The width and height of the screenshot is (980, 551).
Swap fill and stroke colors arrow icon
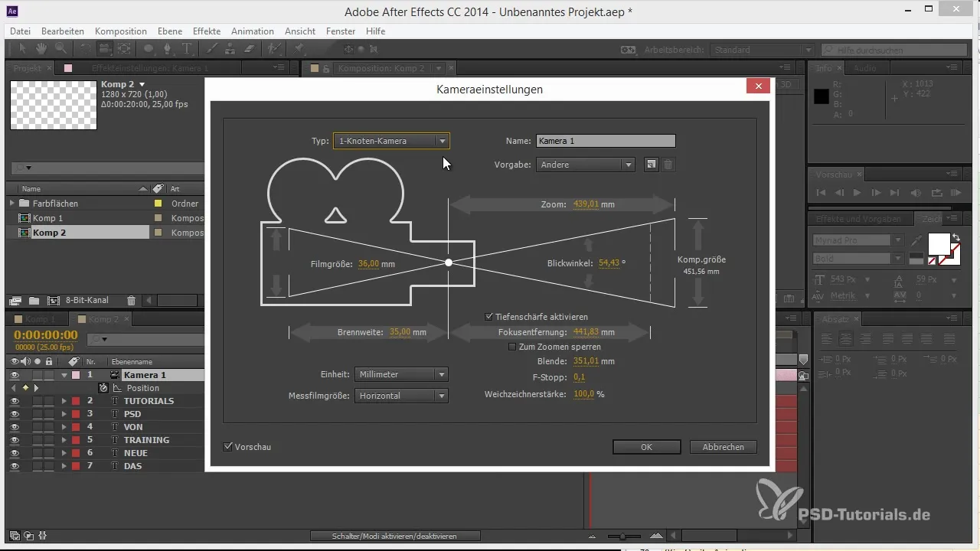click(955, 238)
